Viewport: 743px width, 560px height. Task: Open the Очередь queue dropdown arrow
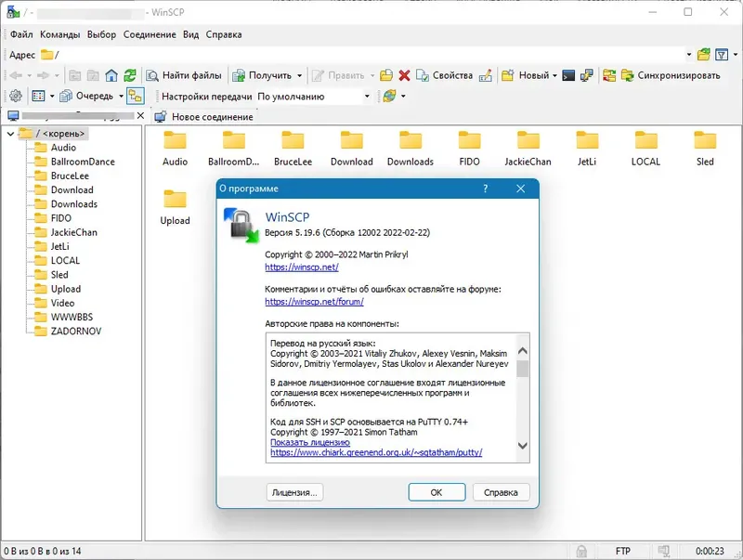click(122, 97)
